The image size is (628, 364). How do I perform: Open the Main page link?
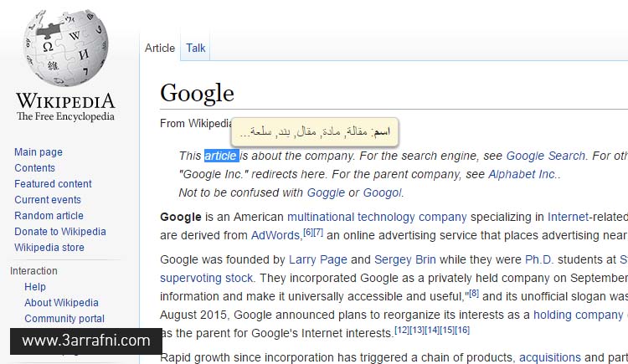39,152
